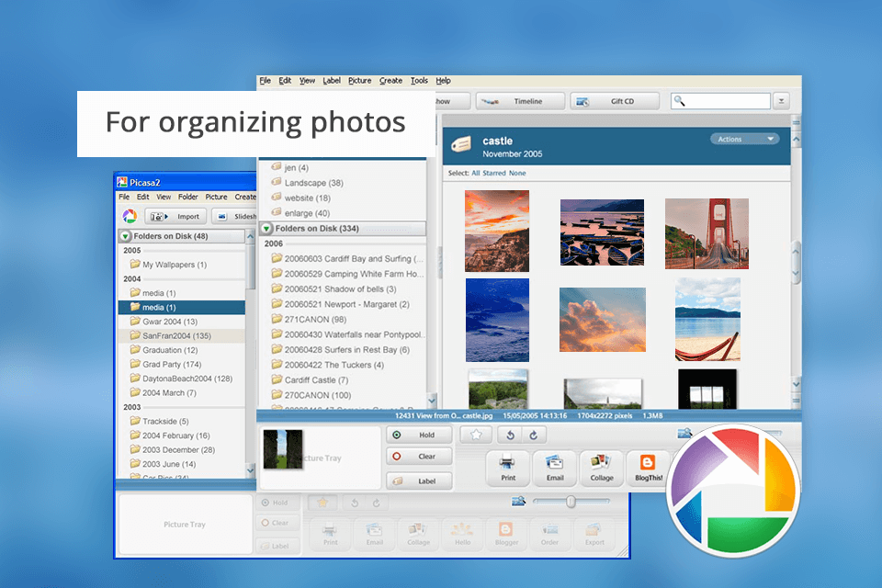The image size is (882, 588).
Task: Select DaytonaBeach2004 (128) folder in Picasa2
Action: pos(181,379)
